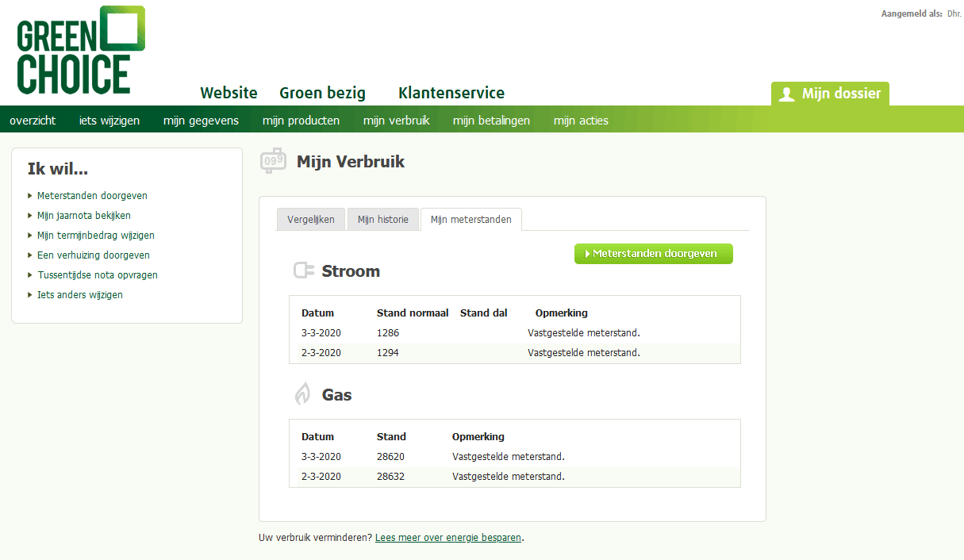The width and height of the screenshot is (964, 560).
Task: Open Klantenservice in the top navigation
Action: [451, 93]
